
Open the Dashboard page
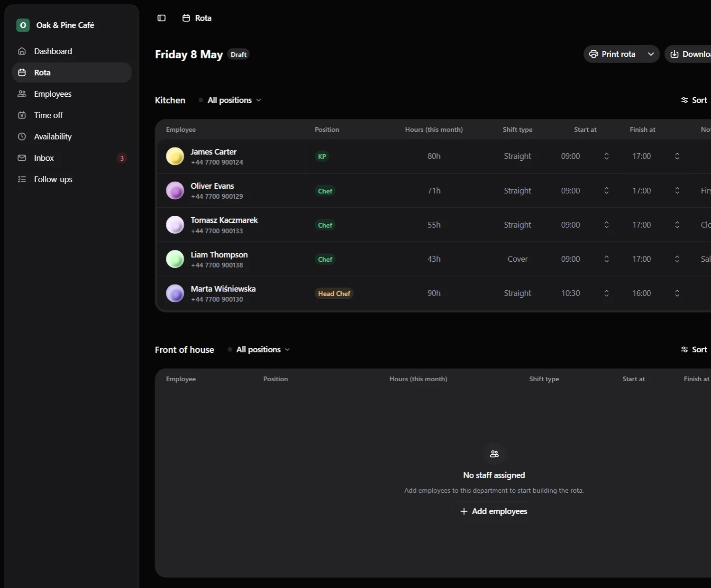[x=72, y=51]
